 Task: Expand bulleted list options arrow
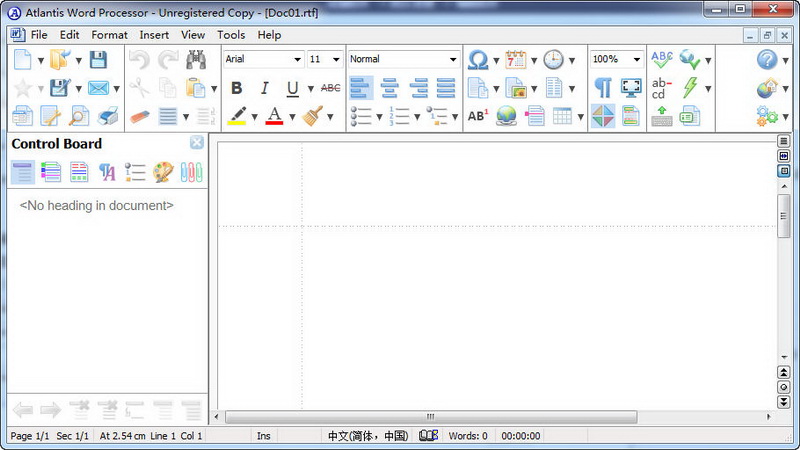[379, 117]
